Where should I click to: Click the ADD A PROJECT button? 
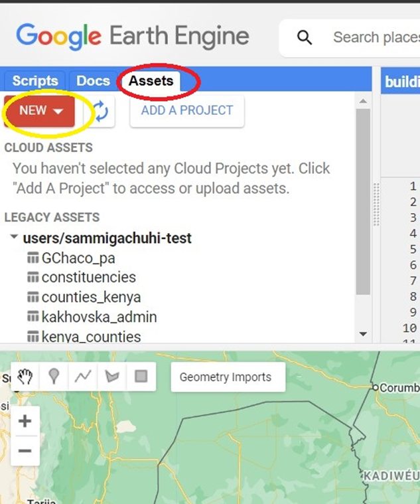point(187,111)
